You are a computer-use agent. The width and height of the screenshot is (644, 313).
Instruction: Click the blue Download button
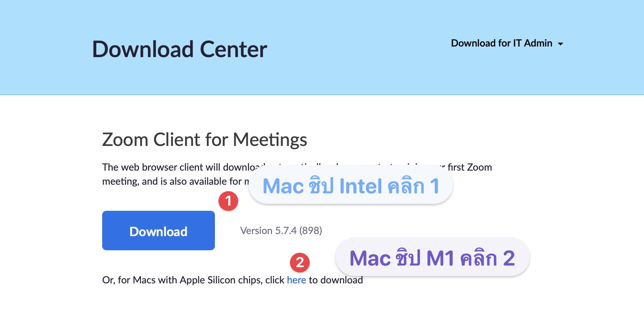(x=158, y=231)
